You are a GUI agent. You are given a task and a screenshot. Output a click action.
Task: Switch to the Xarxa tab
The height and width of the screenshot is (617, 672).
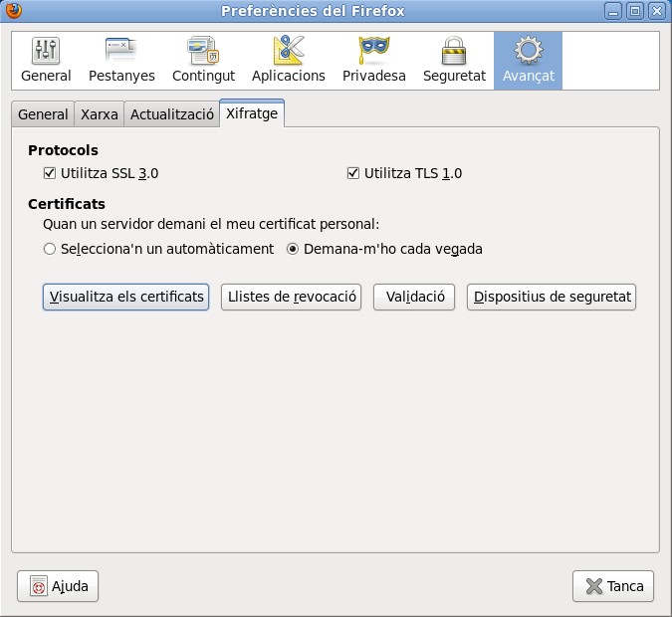(x=99, y=114)
